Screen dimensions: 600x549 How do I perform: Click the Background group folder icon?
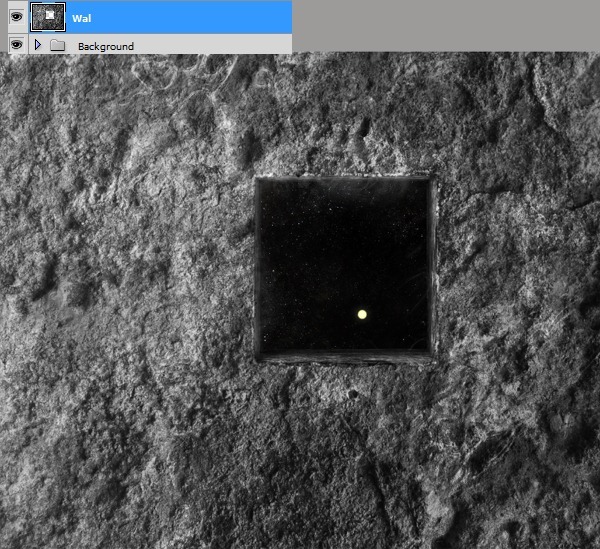tap(57, 46)
